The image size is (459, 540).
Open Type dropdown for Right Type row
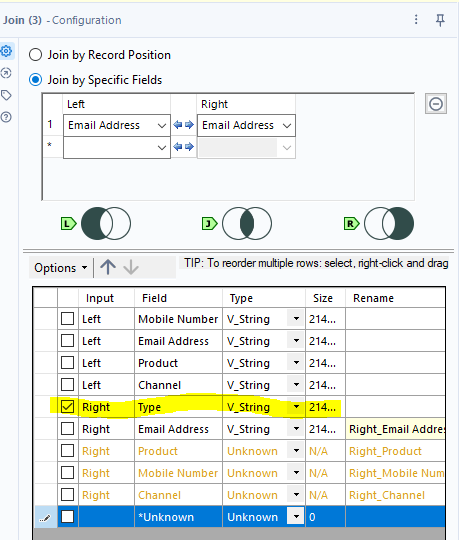296,407
